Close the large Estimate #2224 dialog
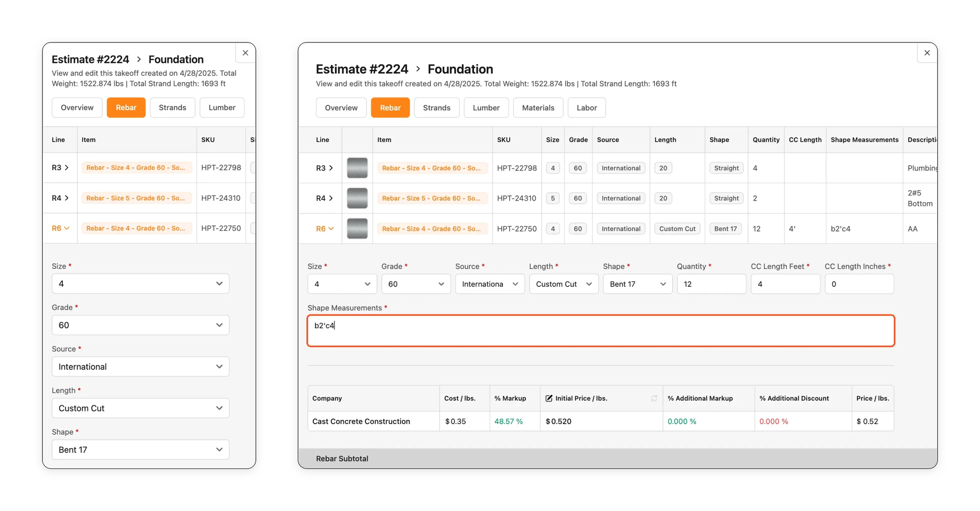The width and height of the screenshot is (980, 511). 927,53
